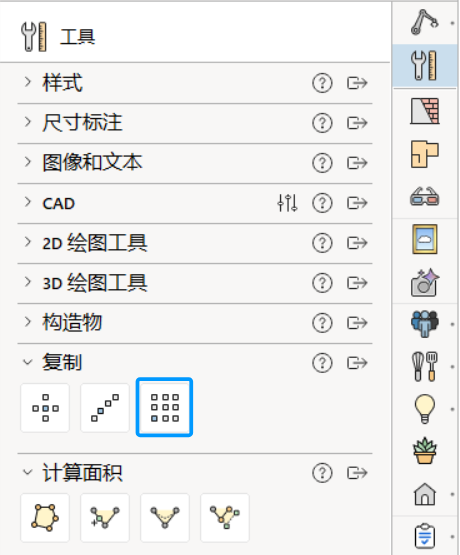The width and height of the screenshot is (460, 555).
Task: Open the 3D glasses view sidebar icon
Action: pyautogui.click(x=425, y=196)
